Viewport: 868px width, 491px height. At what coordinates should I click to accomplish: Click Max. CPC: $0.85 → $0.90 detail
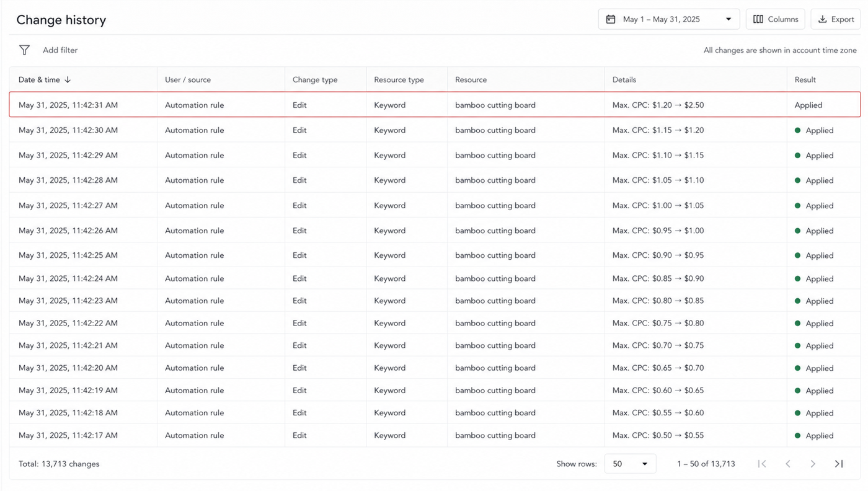[x=658, y=278]
